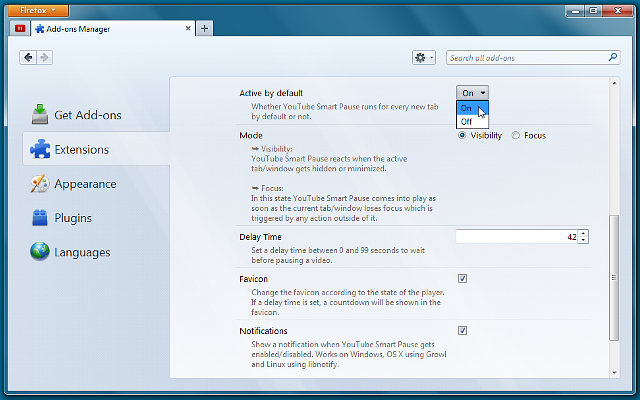Click the Delay Time number field
The width and height of the screenshot is (640, 400).
pyautogui.click(x=517, y=236)
